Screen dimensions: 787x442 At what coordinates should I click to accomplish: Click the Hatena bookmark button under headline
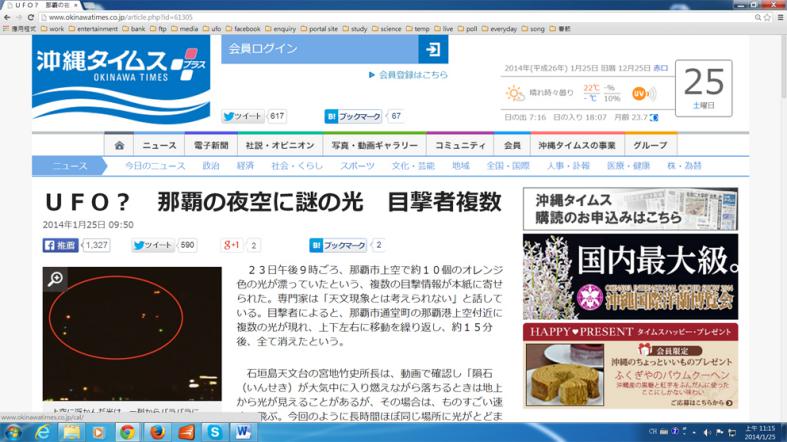coord(338,245)
